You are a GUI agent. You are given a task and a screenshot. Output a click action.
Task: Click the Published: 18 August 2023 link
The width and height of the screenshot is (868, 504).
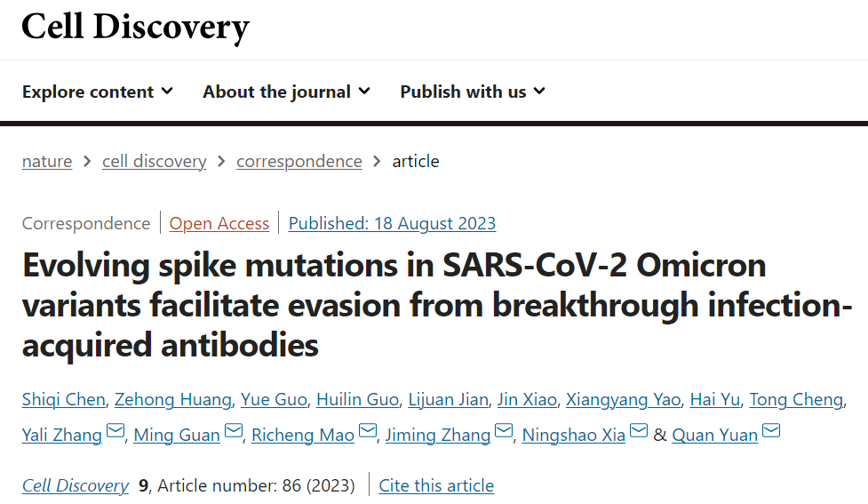tap(392, 223)
